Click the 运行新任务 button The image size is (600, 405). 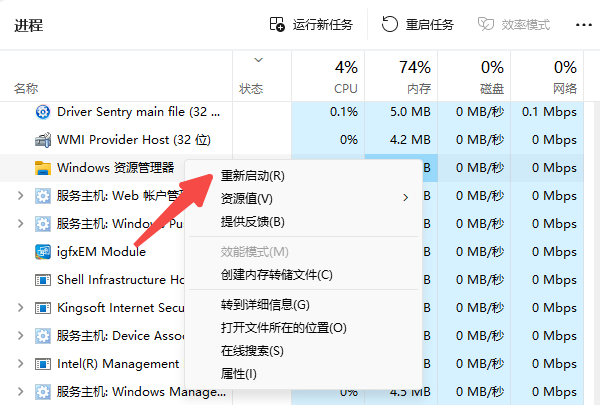tap(310, 24)
